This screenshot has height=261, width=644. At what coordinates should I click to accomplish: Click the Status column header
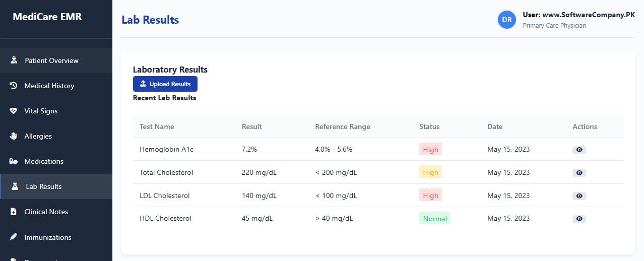429,126
